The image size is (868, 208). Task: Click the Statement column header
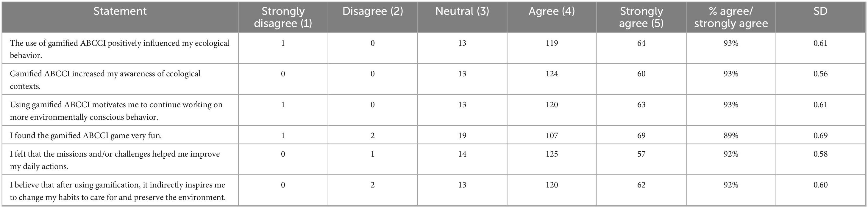120,12
